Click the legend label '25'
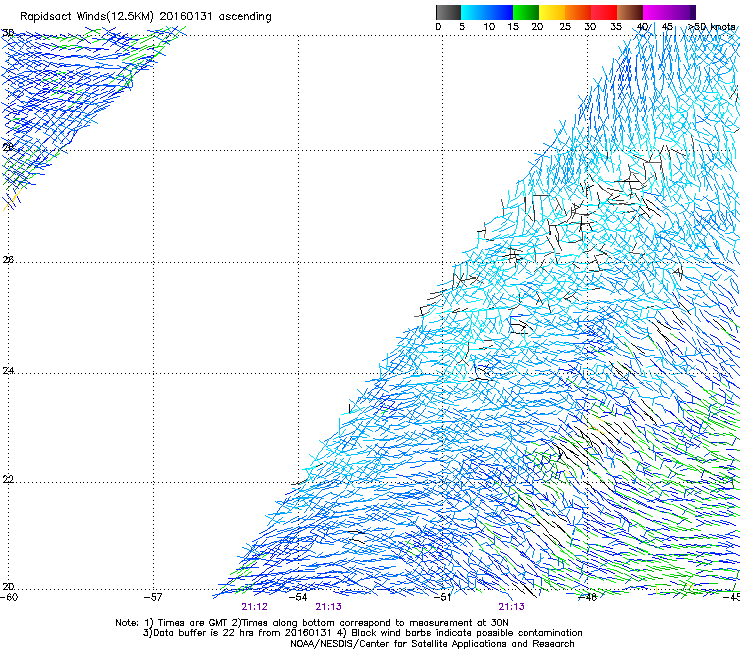 click(565, 27)
